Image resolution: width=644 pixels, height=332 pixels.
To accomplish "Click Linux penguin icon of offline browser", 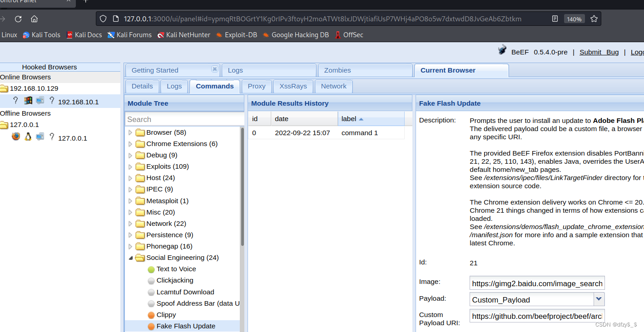I will 28,137.
